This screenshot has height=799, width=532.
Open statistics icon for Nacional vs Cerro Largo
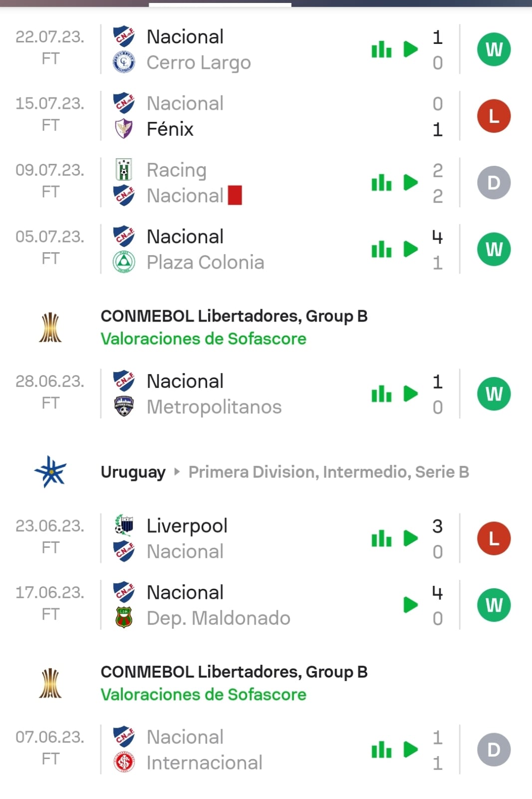pyautogui.click(x=381, y=49)
